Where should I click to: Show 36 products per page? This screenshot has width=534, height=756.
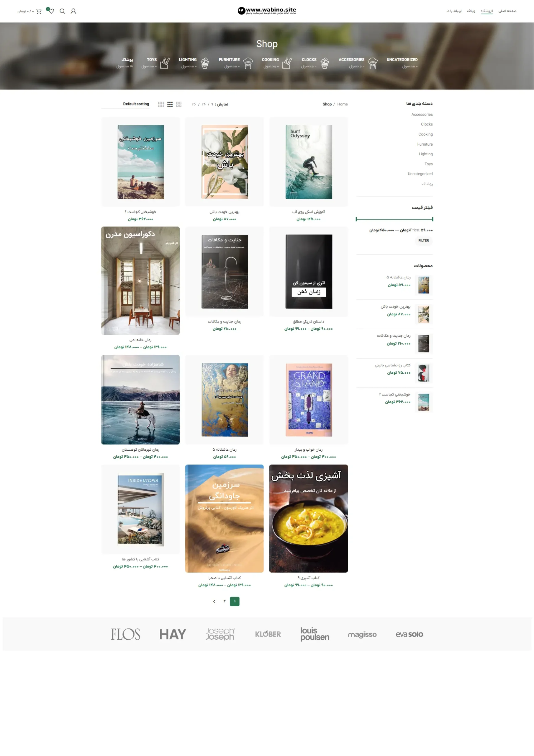pyautogui.click(x=194, y=104)
